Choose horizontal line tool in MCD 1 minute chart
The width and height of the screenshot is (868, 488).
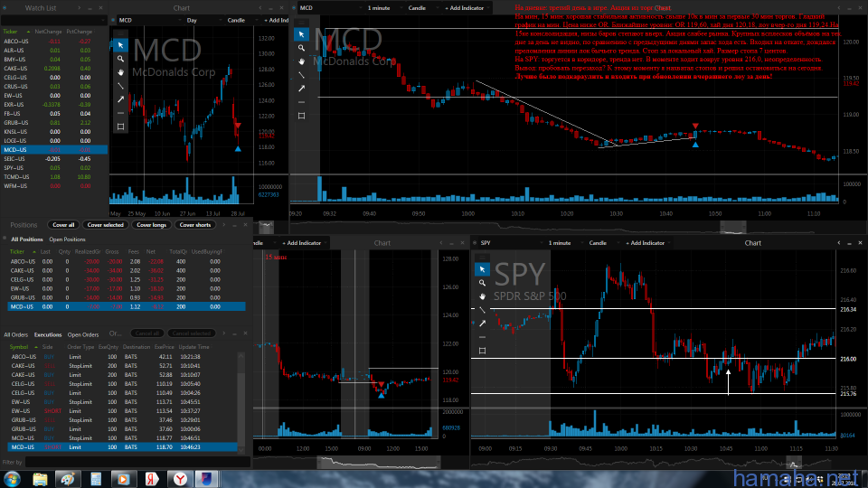coord(301,102)
